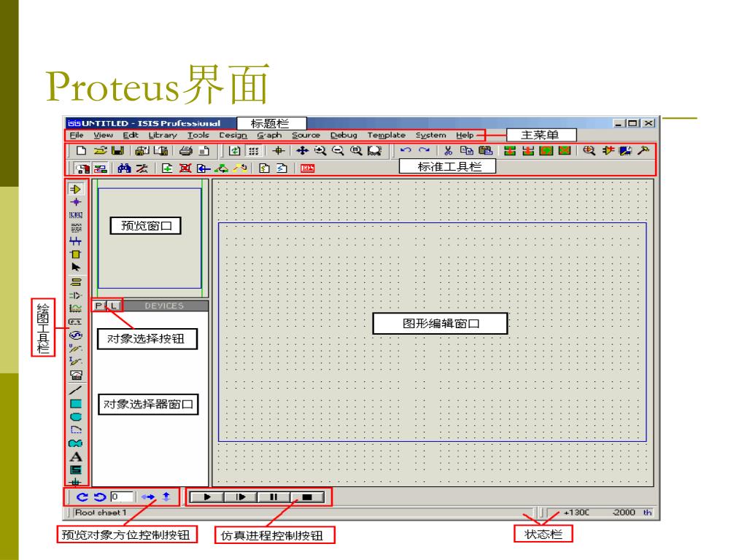This screenshot has width=747, height=560.
Task: Stop the simulation
Action: (x=307, y=497)
